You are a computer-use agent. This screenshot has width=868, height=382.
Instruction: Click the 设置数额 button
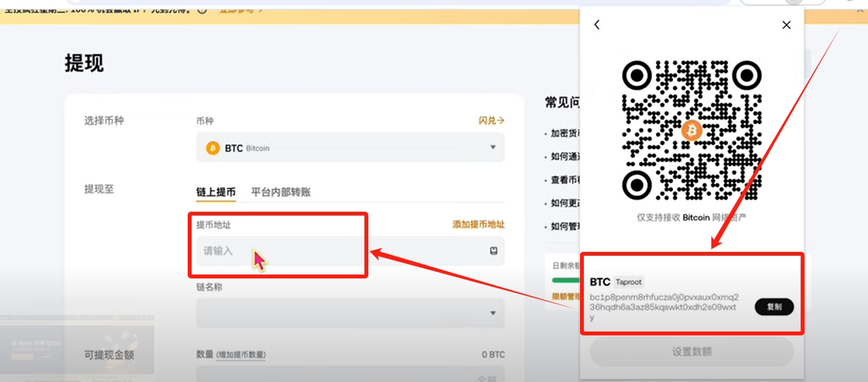click(x=691, y=352)
